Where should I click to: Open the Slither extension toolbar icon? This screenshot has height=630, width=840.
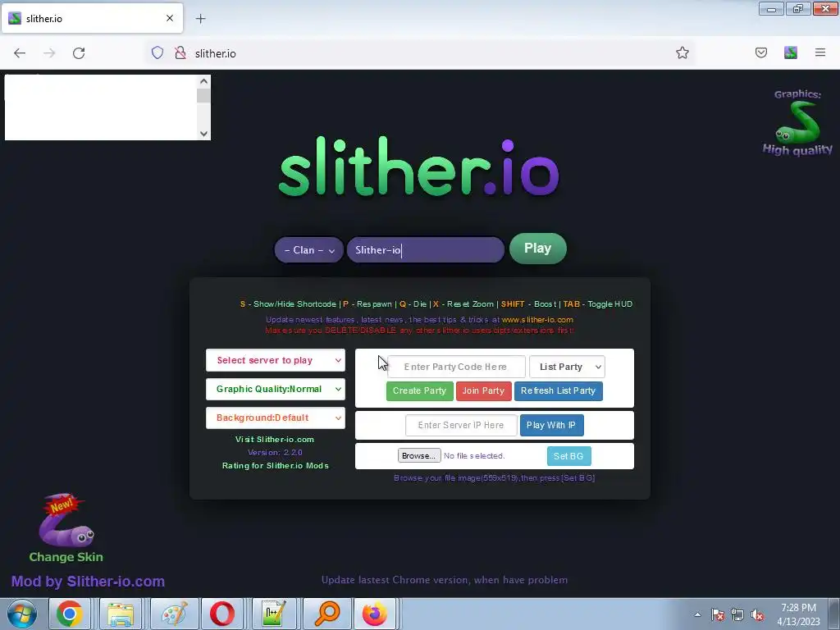pos(791,52)
